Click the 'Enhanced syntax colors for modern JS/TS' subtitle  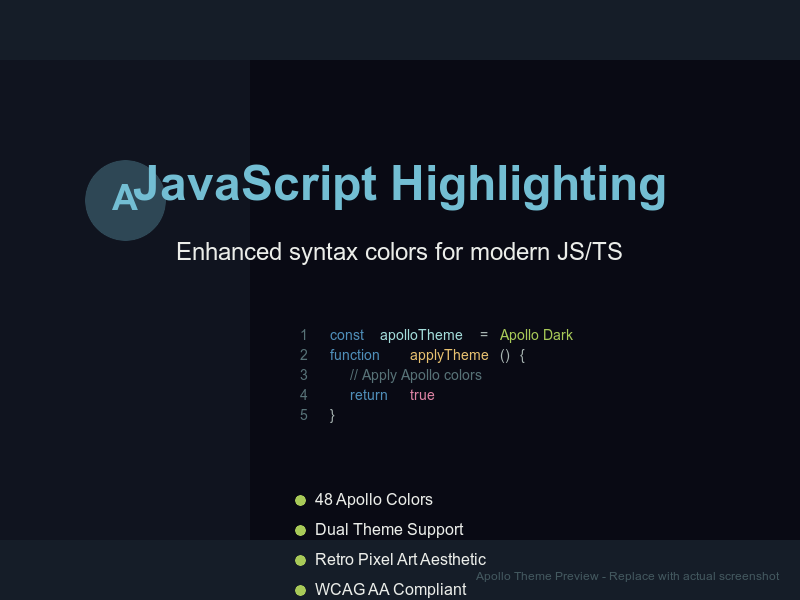click(x=399, y=252)
